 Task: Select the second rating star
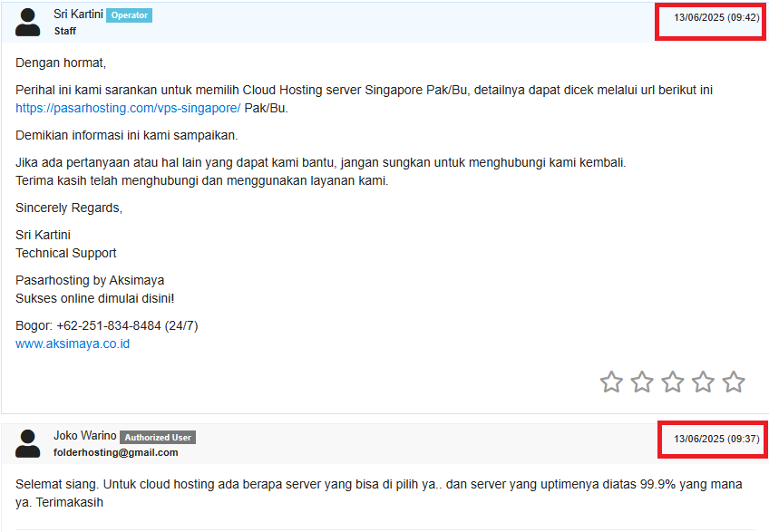pos(642,382)
